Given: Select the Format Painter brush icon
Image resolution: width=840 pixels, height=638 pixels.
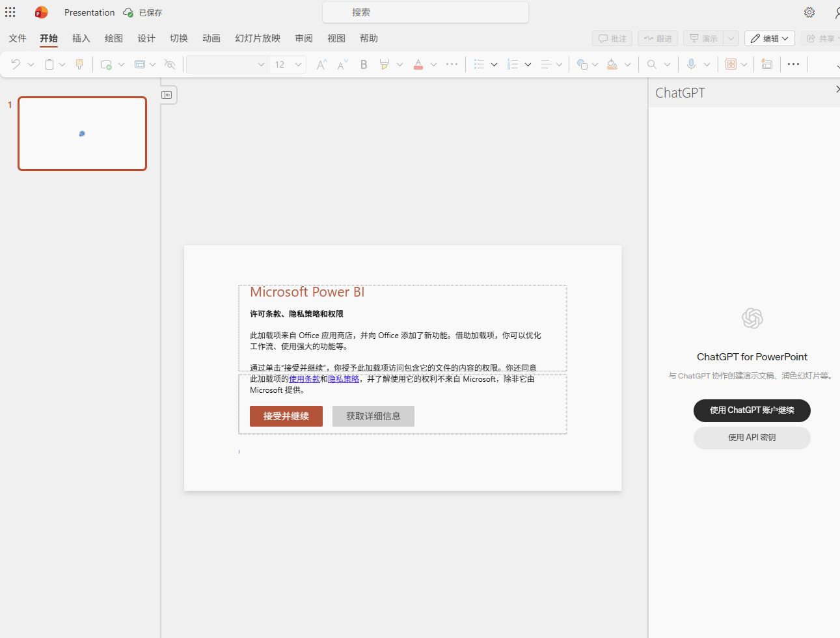Looking at the screenshot, I should [x=79, y=64].
